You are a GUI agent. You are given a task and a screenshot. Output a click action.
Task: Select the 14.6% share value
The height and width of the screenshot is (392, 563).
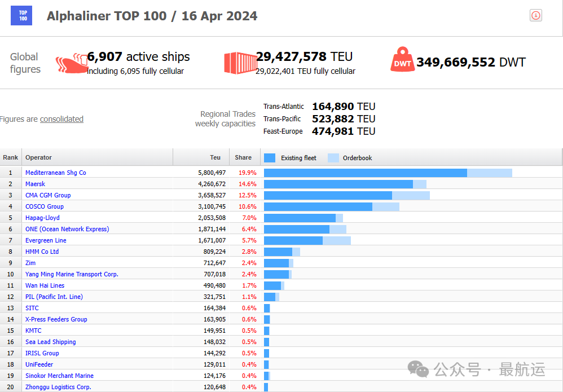click(248, 184)
